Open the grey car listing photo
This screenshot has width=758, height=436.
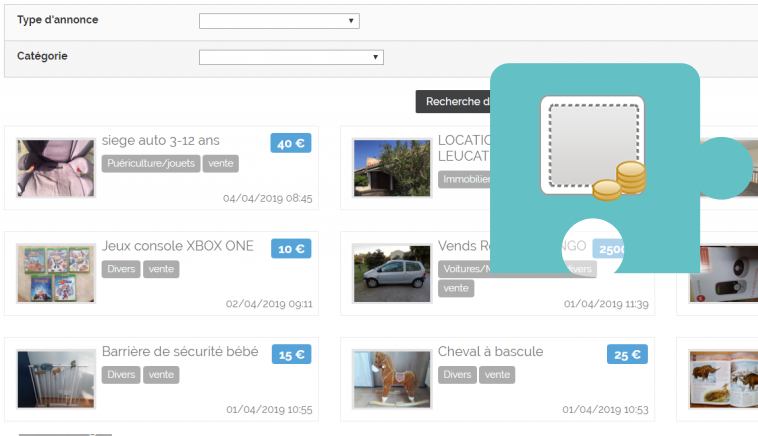[x=392, y=274]
